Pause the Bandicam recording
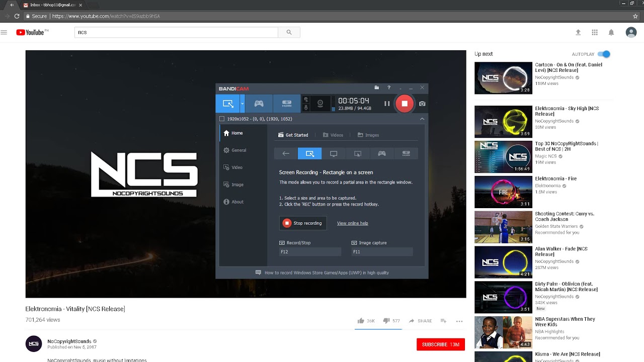 pos(387,104)
